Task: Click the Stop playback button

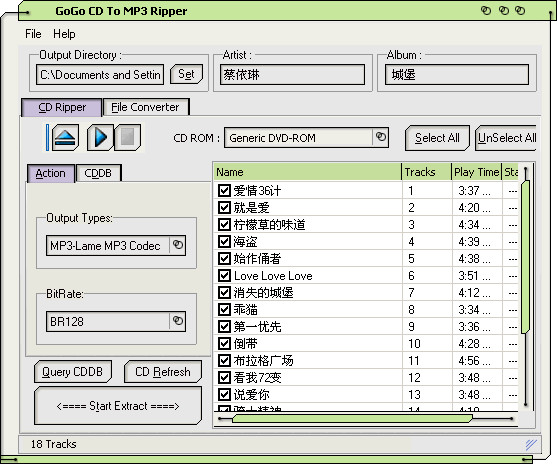Action: [x=128, y=137]
